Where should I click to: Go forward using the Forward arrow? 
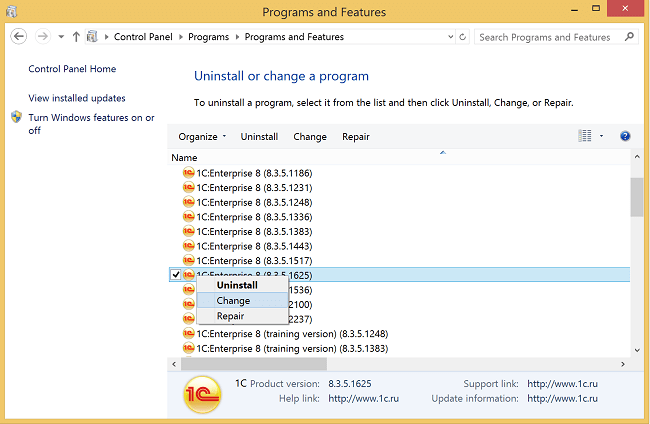42,36
